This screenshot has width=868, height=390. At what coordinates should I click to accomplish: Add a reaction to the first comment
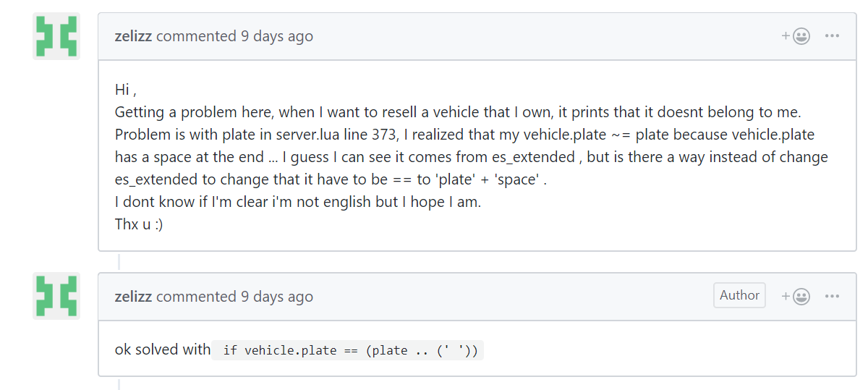[796, 36]
